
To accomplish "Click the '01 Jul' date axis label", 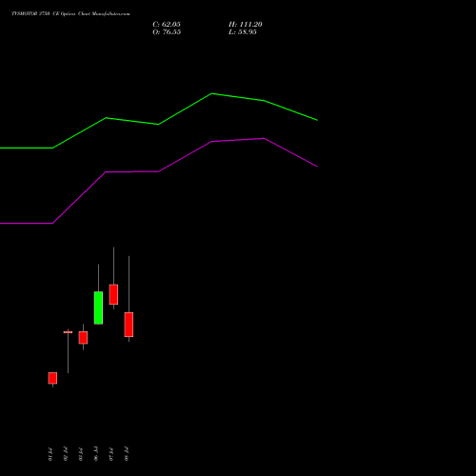I will 50,454.
